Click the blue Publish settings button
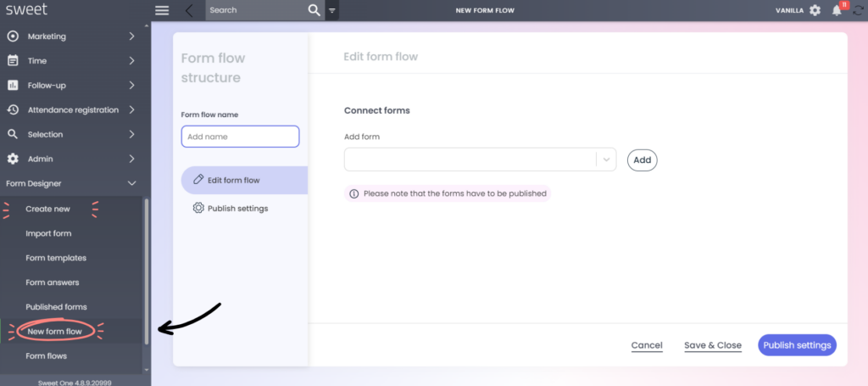The width and height of the screenshot is (868, 386). pyautogui.click(x=797, y=345)
